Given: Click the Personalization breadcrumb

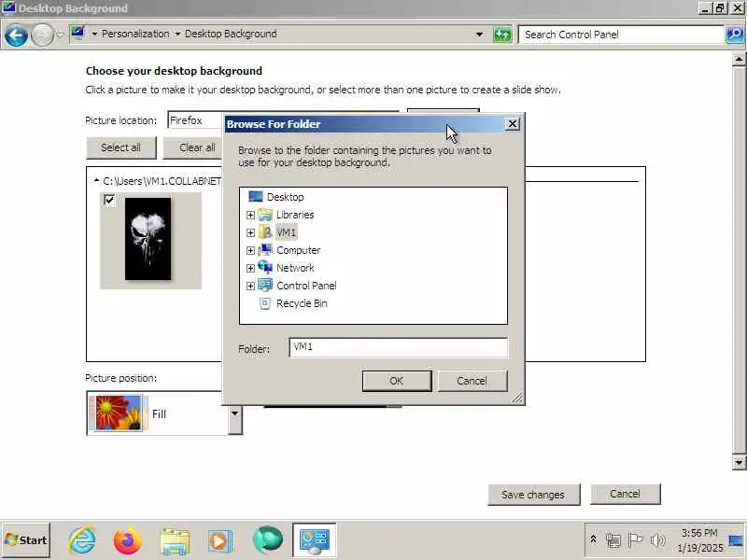Looking at the screenshot, I should 135,34.
